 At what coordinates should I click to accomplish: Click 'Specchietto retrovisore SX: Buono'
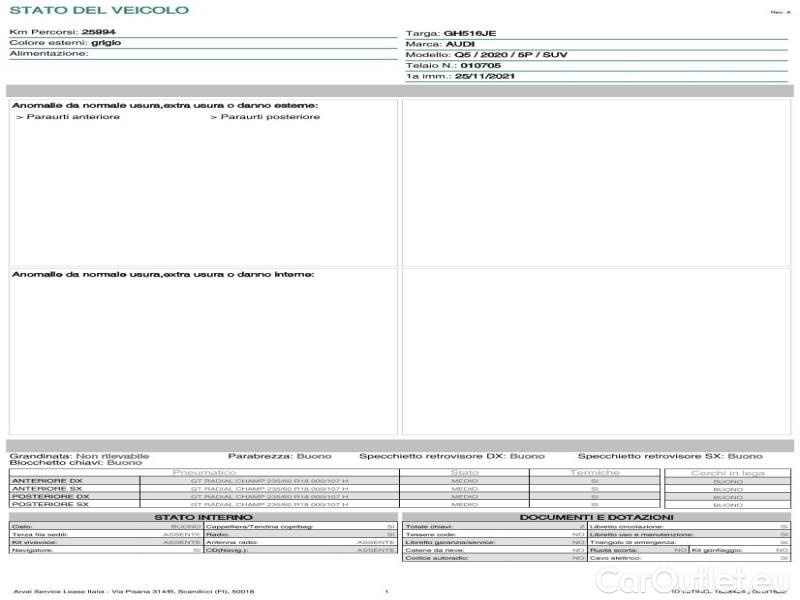coord(670,456)
